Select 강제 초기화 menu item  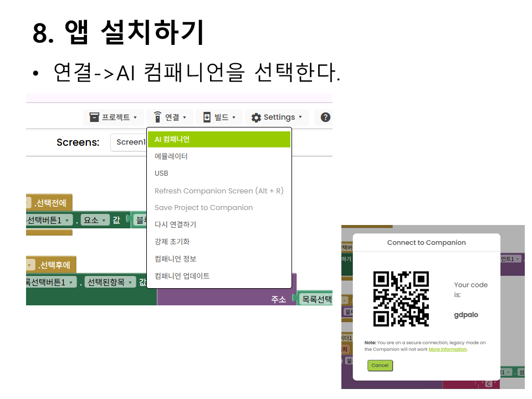pos(219,242)
